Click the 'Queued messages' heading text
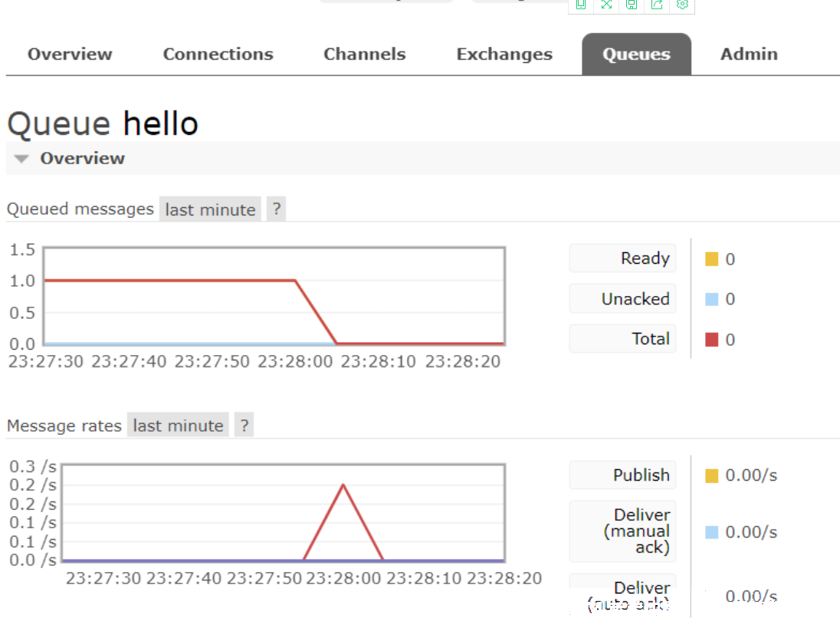The width and height of the screenshot is (840, 618). point(80,209)
